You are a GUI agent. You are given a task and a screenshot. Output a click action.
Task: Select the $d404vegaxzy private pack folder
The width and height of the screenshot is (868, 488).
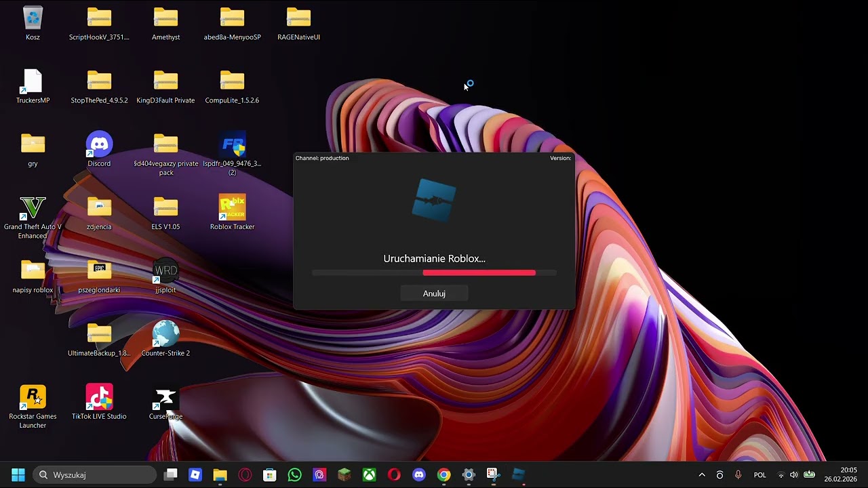point(165,154)
